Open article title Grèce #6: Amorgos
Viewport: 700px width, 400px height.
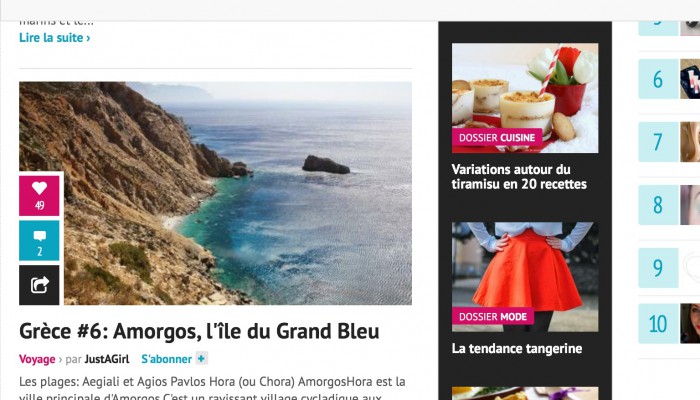click(199, 331)
